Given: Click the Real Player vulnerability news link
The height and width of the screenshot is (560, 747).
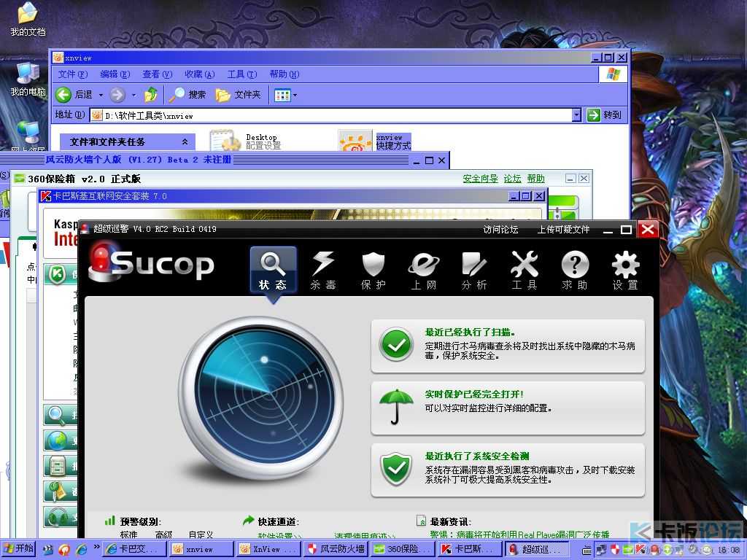Looking at the screenshot, I should 519,534.
